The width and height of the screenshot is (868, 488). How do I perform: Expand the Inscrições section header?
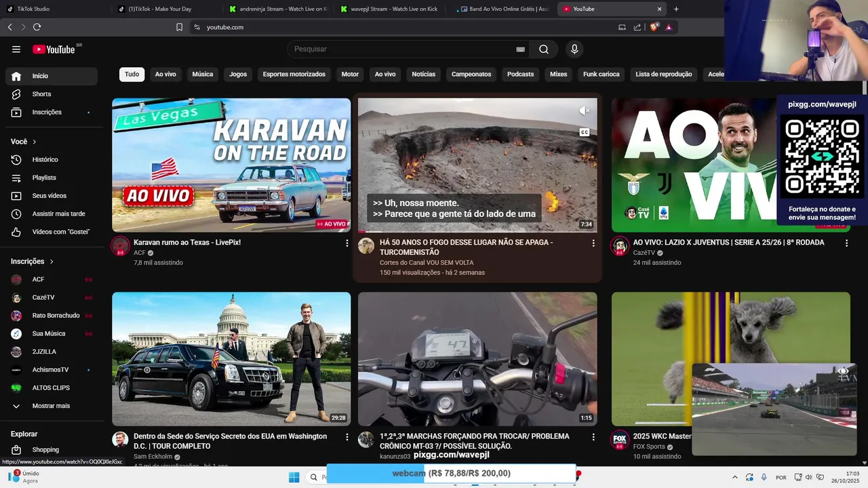point(32,262)
